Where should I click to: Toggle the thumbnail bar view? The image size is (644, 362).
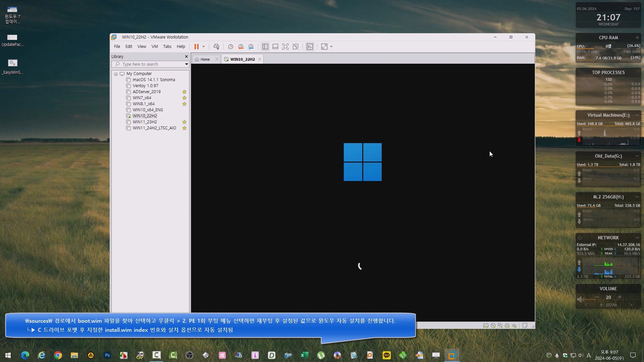pos(275,47)
